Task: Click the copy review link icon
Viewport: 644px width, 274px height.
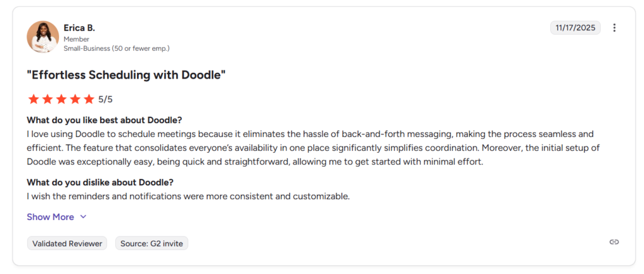Action: pyautogui.click(x=614, y=242)
